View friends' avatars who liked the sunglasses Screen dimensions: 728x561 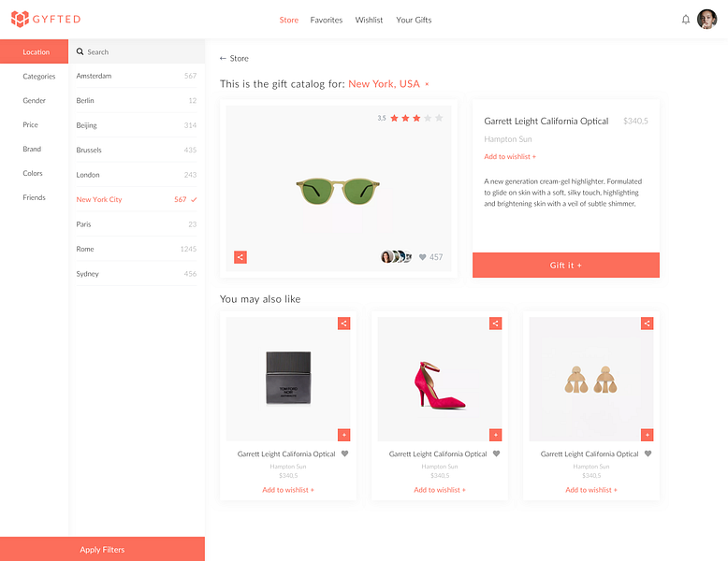pyautogui.click(x=396, y=256)
